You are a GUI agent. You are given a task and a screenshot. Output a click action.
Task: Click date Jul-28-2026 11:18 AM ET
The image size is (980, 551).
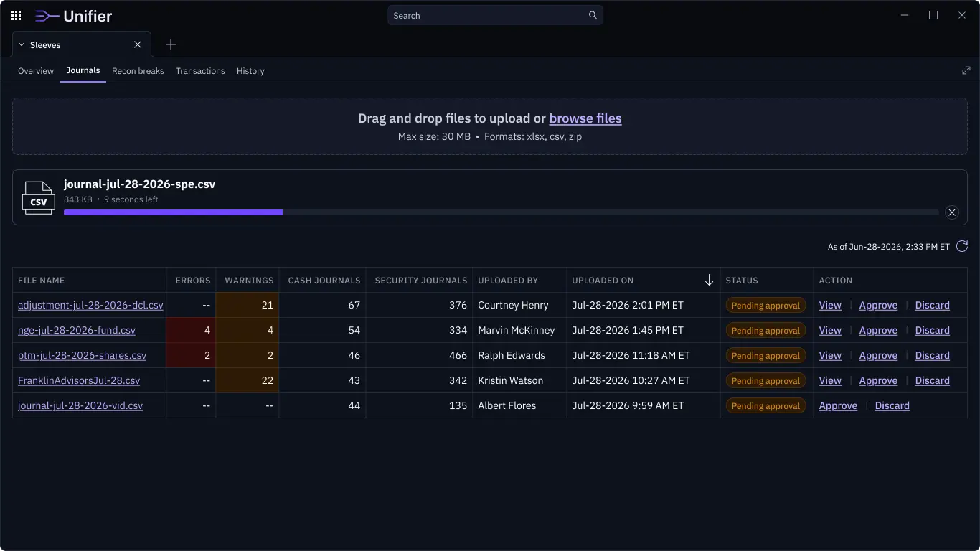(631, 355)
